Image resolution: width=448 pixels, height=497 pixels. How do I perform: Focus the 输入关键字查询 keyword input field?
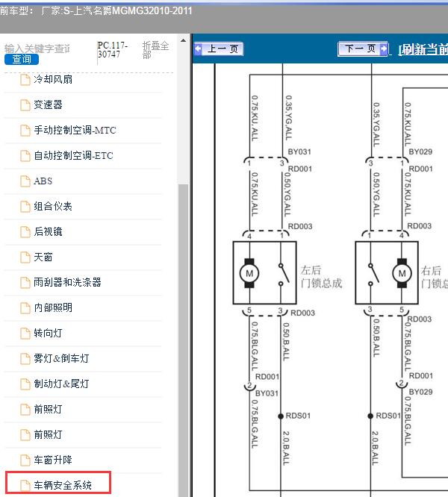coord(37,49)
